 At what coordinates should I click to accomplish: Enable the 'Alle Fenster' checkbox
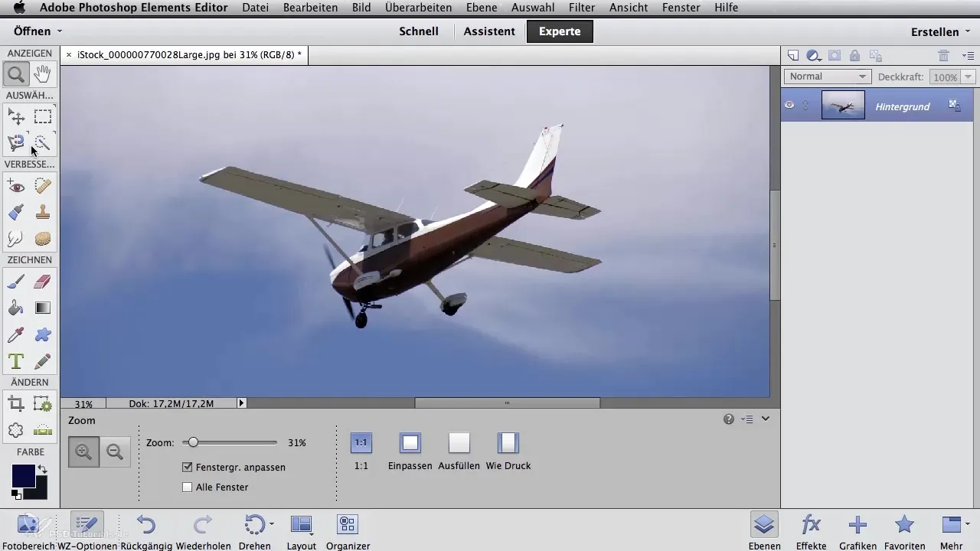pos(188,487)
